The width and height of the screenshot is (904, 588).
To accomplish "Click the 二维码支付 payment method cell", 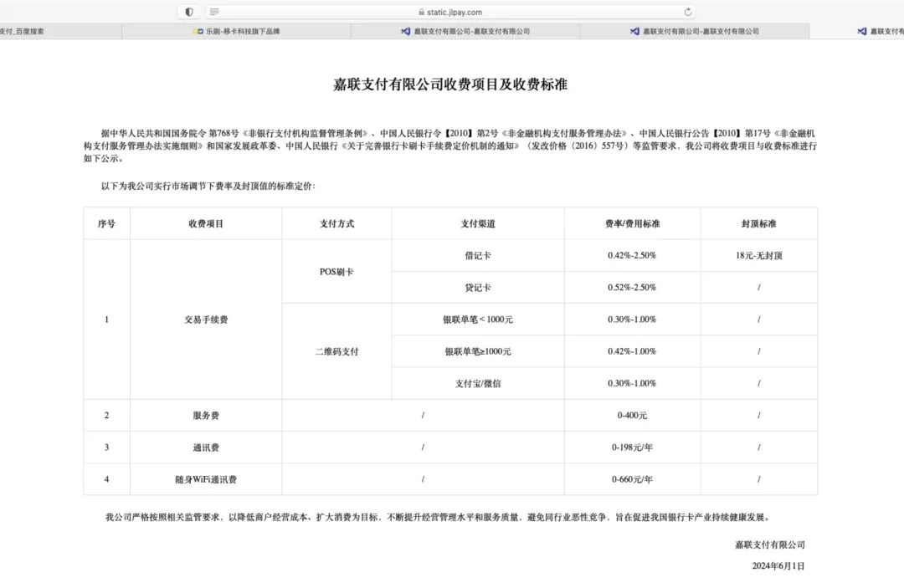I will tap(336, 351).
